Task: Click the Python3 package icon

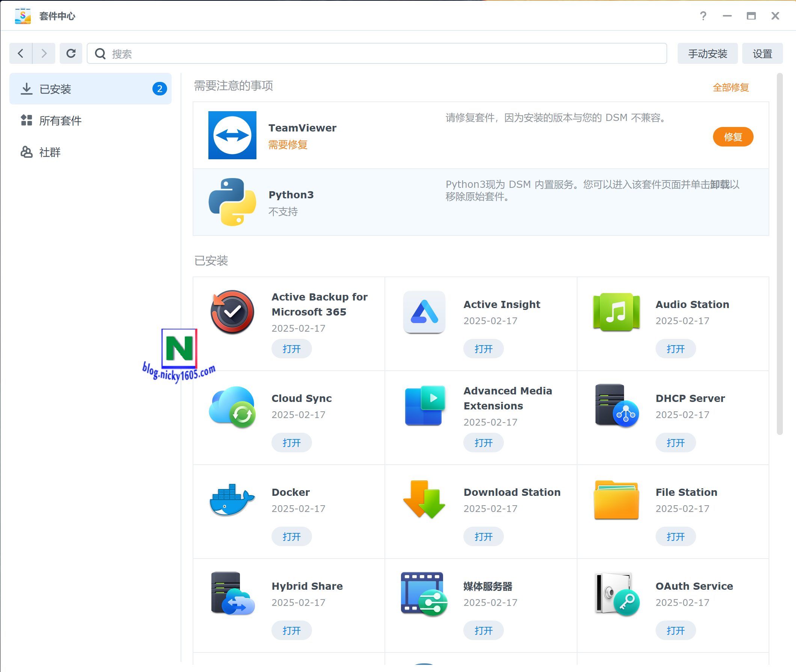Action: [232, 202]
